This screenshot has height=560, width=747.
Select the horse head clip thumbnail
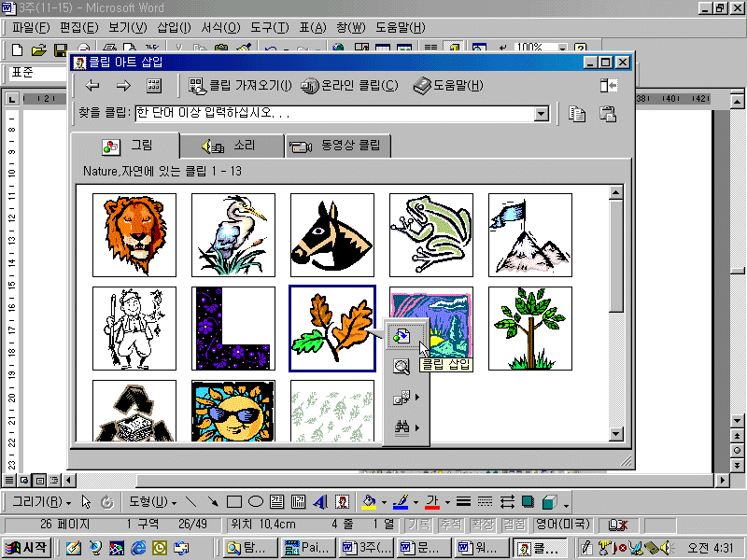click(332, 235)
